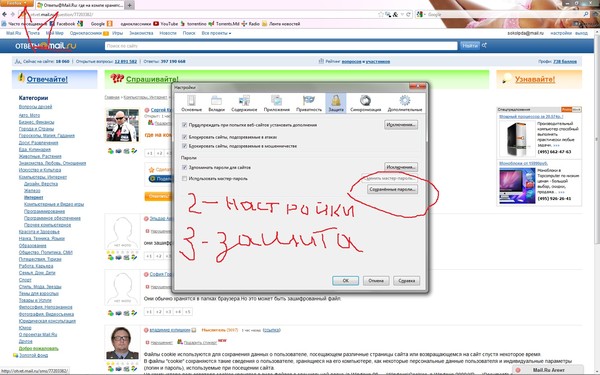Go forward with browser forward arrow
This screenshot has width=600, height=375.
(13, 15)
